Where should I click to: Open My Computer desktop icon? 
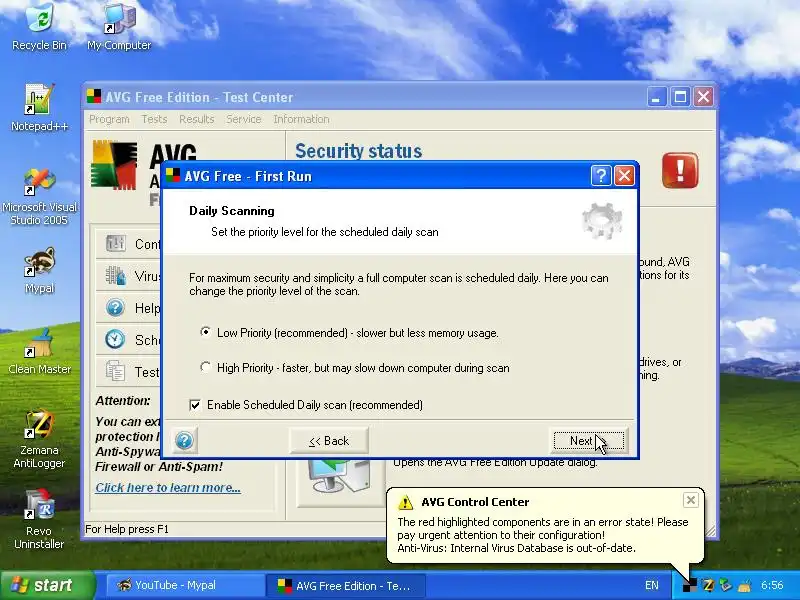coord(119,26)
